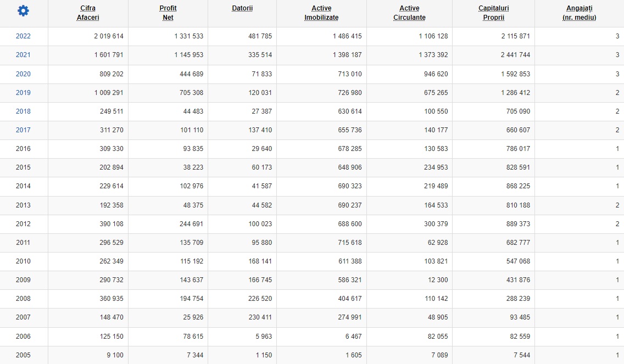Screen dimensions: 624x364
Task: Open the 2017 year link
Action: pyautogui.click(x=23, y=130)
